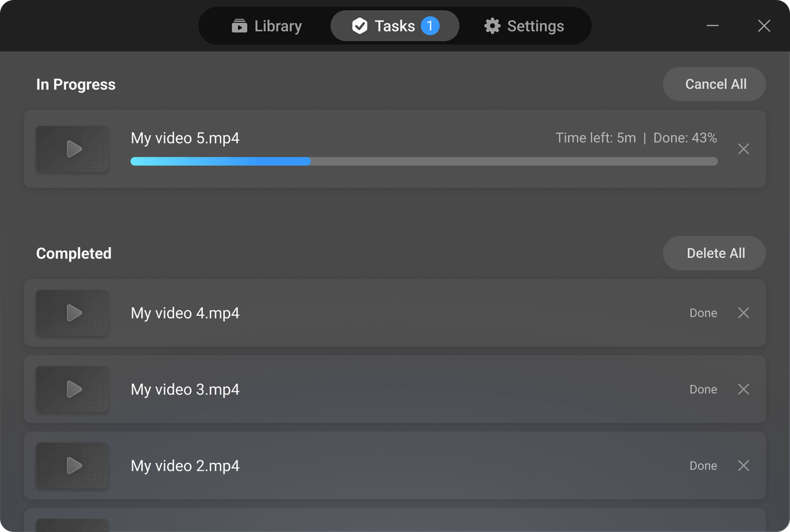This screenshot has height=532, width=790.
Task: Play the My video 4.mp4 thumbnail
Action: tap(72, 313)
